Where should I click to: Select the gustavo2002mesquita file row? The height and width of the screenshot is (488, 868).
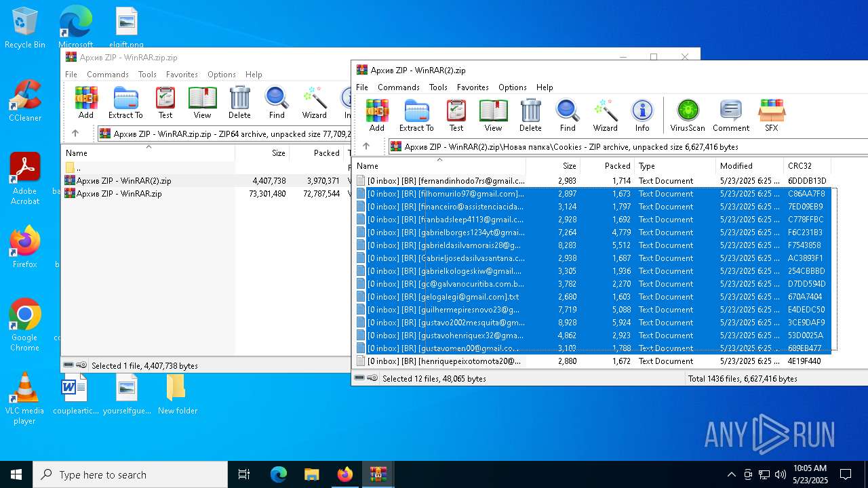[x=592, y=323]
